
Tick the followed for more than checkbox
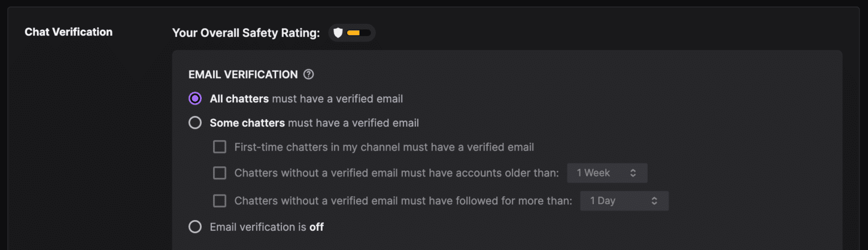pyautogui.click(x=219, y=201)
